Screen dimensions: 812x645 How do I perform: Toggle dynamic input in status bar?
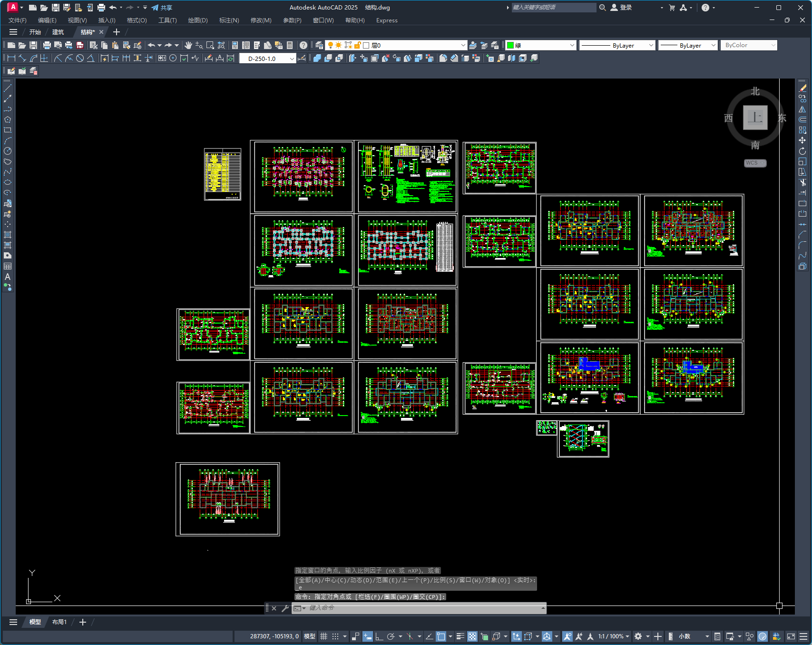tap(368, 636)
